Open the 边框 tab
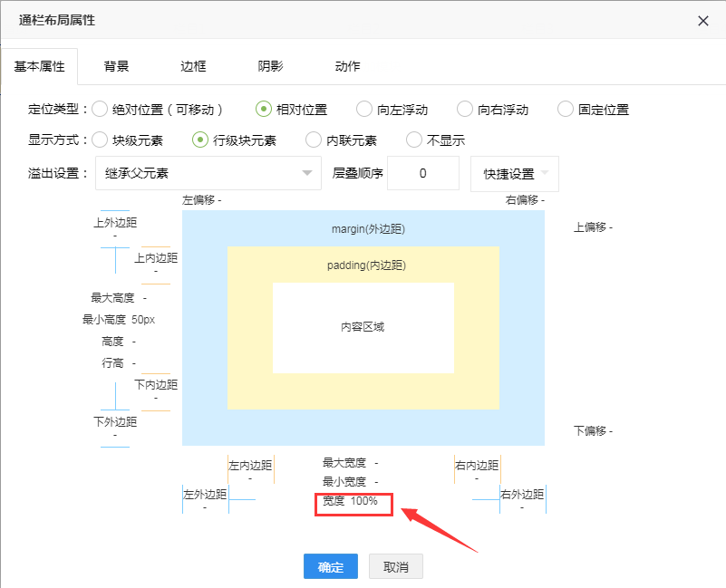The image size is (726, 588). pos(193,66)
